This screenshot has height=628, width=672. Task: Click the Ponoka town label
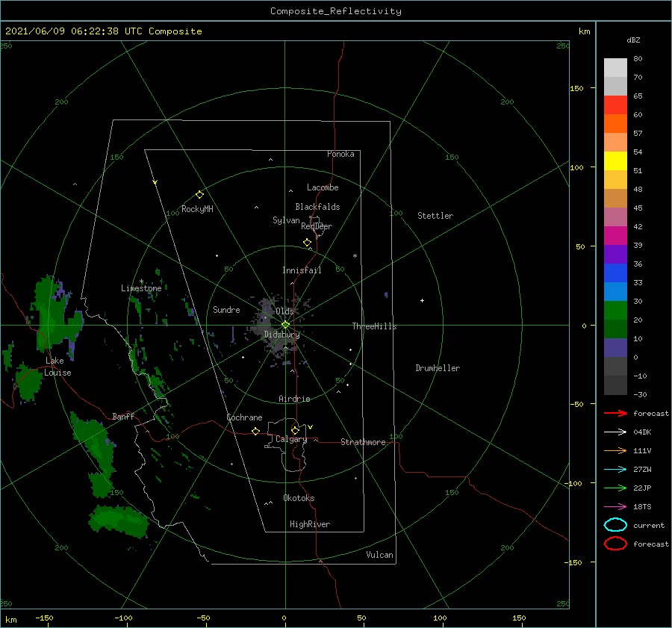340,154
